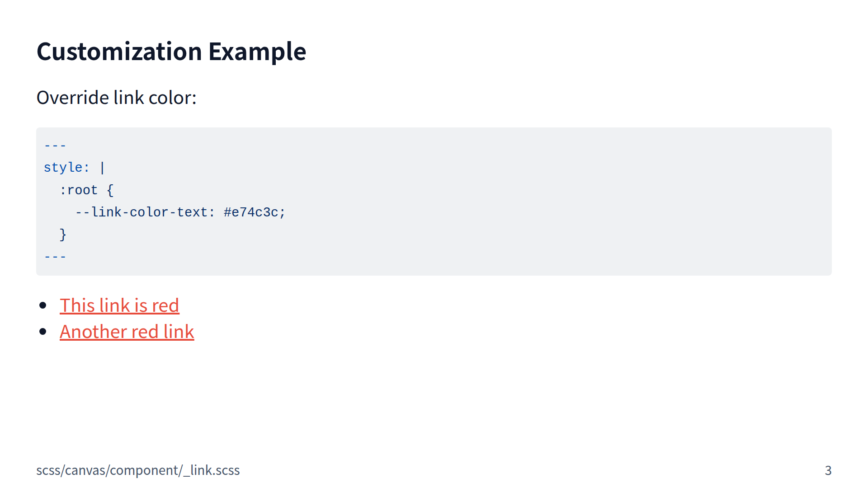Screen dimensions: 868x488
Task: Click the slide page number 3
Action: pyautogui.click(x=828, y=470)
